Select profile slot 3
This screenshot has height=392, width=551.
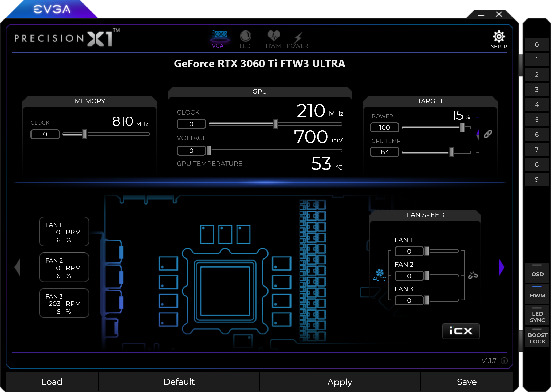point(537,90)
